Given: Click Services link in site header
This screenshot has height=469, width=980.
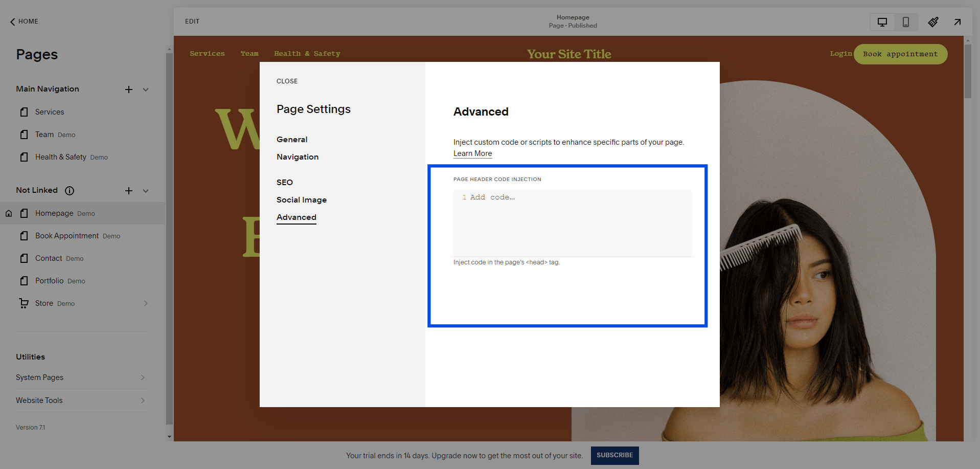Looking at the screenshot, I should (207, 54).
